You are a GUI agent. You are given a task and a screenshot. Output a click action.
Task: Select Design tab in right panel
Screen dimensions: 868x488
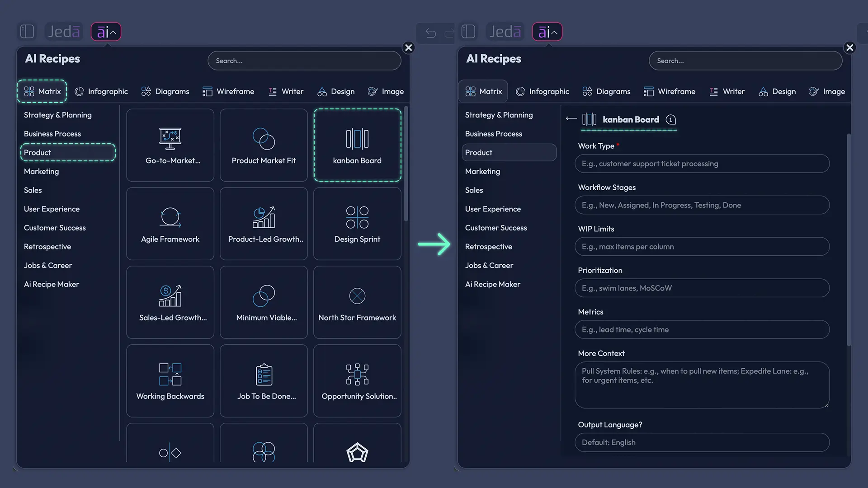click(x=777, y=91)
